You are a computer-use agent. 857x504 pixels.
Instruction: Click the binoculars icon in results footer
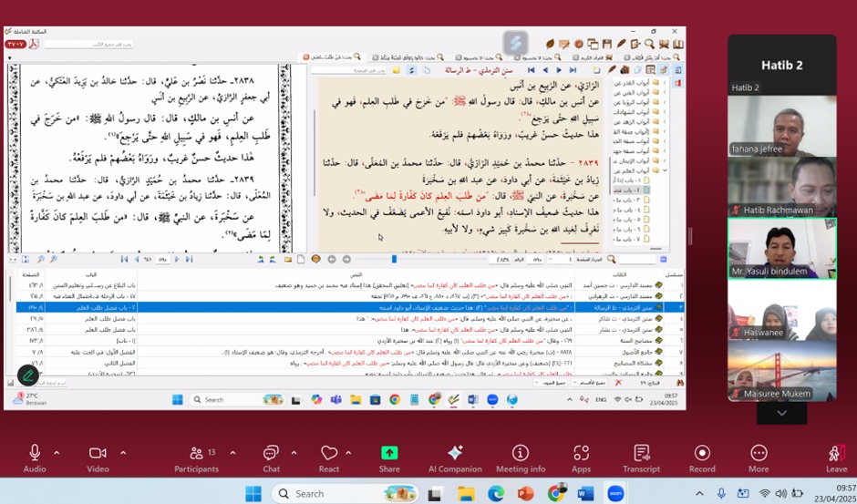(680, 383)
